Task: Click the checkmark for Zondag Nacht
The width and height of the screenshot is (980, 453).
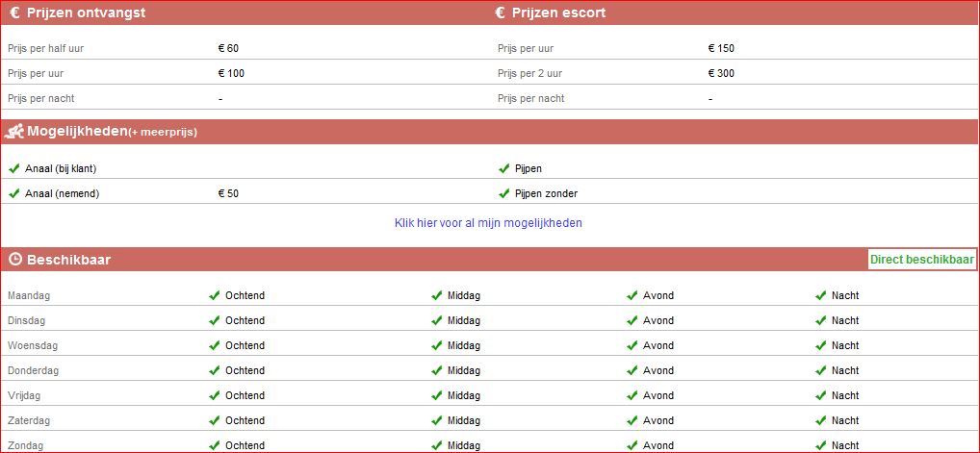Action: coord(821,445)
